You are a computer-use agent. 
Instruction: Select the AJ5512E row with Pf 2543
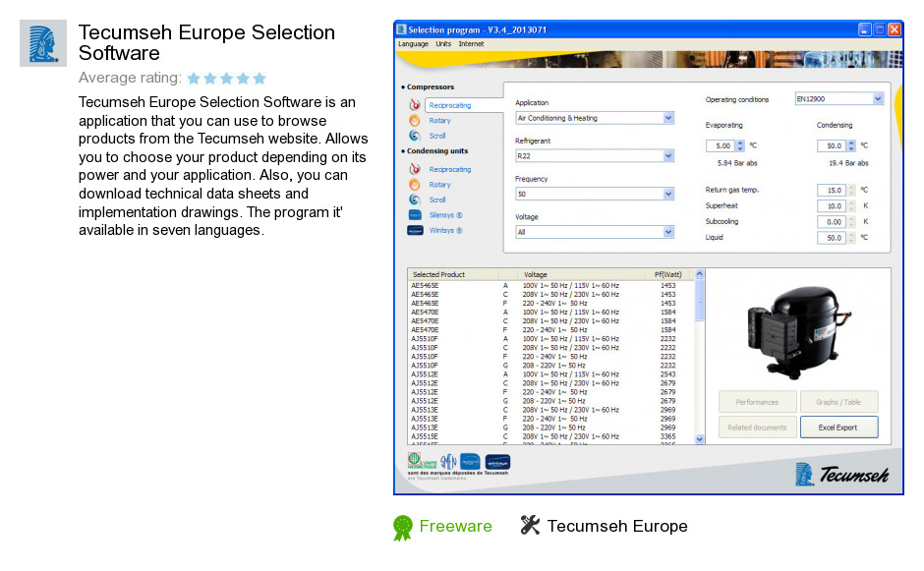click(551, 374)
